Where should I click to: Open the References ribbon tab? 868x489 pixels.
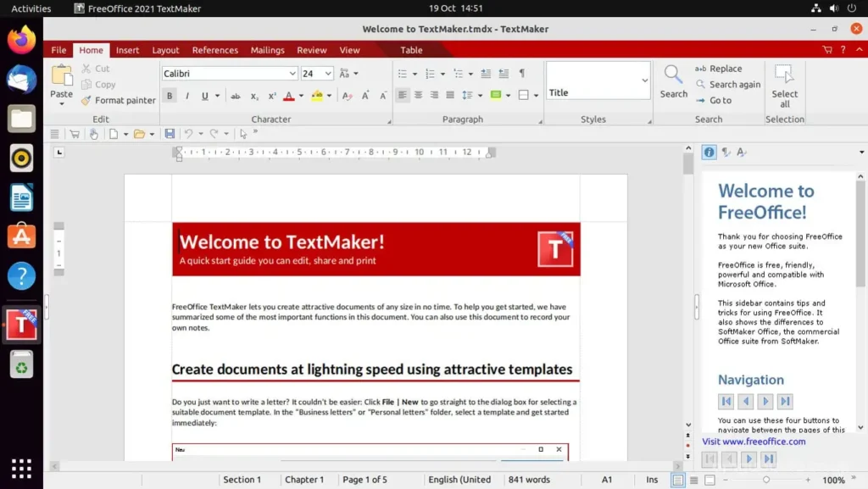tap(214, 50)
